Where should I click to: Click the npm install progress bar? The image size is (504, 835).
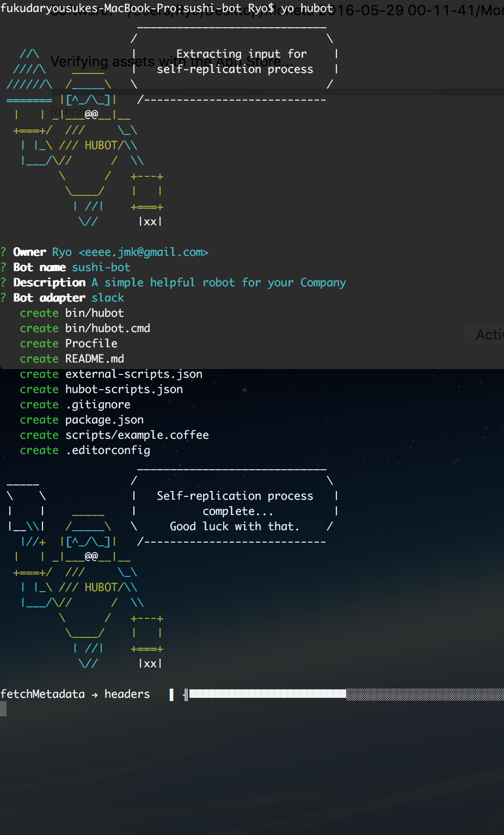[346, 694]
